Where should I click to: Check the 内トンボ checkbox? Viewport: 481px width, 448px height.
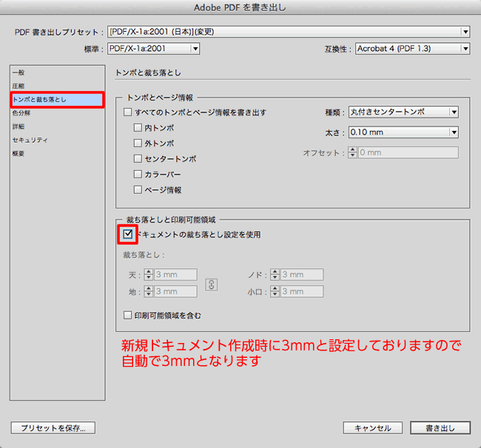(x=138, y=127)
